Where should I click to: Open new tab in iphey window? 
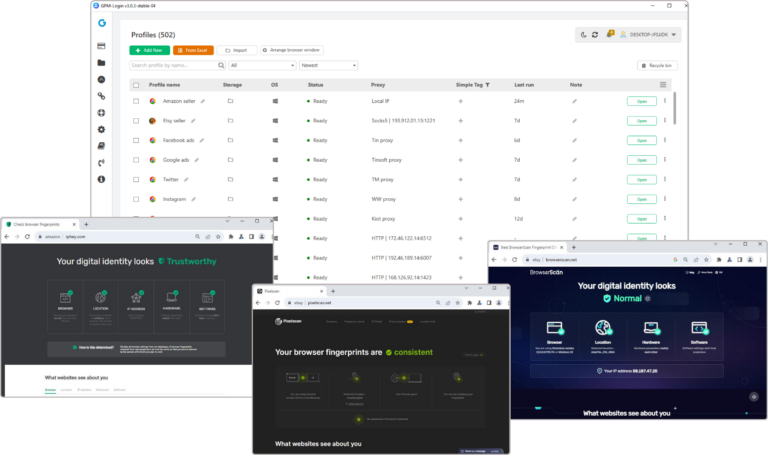click(86, 224)
